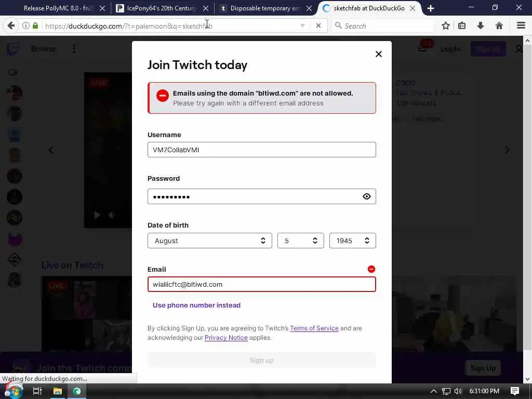Close the Release PollyMC tab
The width and height of the screenshot is (532, 399).
102,8
